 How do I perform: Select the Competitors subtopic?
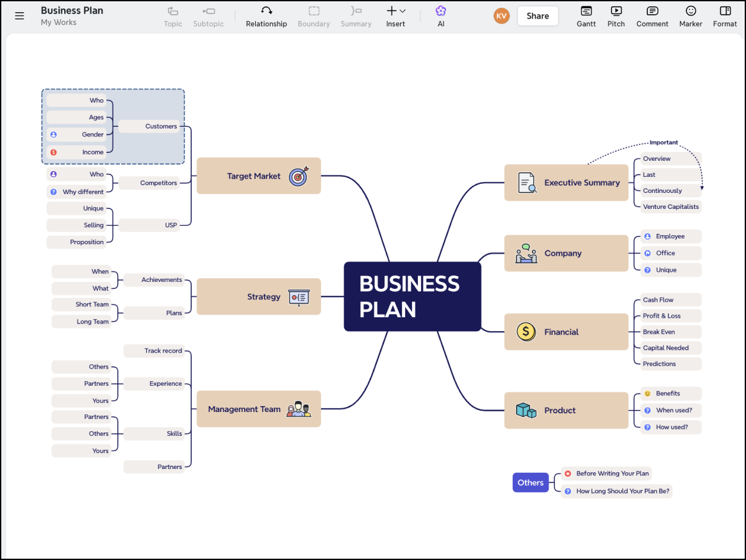coord(149,183)
